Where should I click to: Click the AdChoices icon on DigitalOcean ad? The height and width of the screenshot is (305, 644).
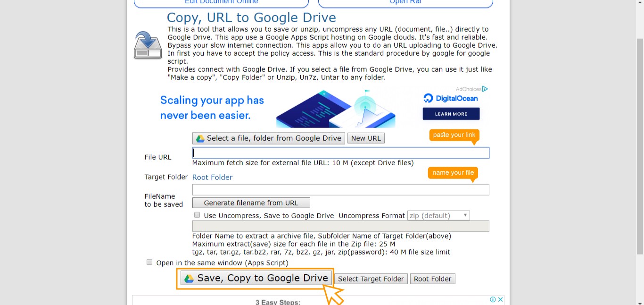(485, 89)
